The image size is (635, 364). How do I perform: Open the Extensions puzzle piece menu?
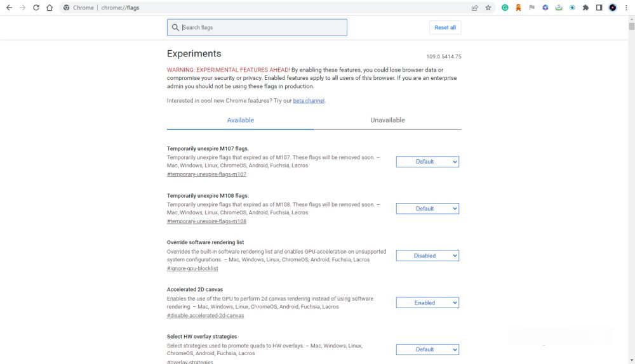pos(585,8)
